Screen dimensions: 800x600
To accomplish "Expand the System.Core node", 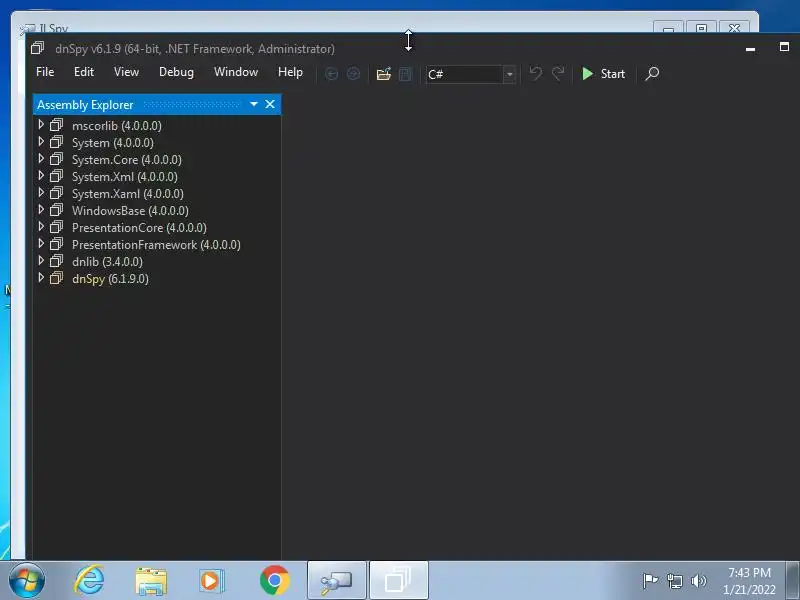I will pyautogui.click(x=41, y=159).
